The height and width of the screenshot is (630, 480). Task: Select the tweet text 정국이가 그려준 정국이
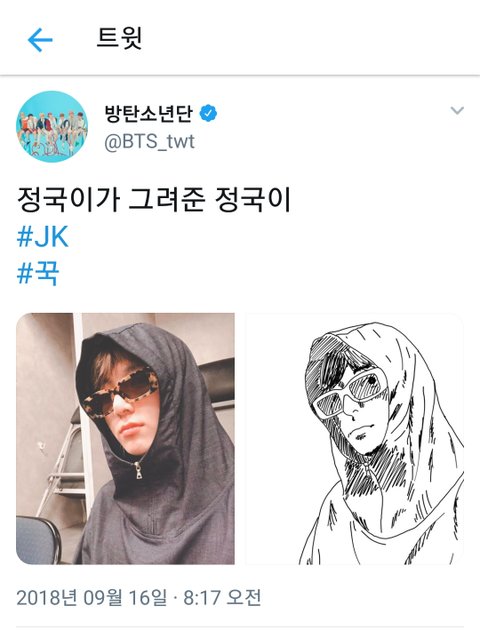click(x=154, y=200)
